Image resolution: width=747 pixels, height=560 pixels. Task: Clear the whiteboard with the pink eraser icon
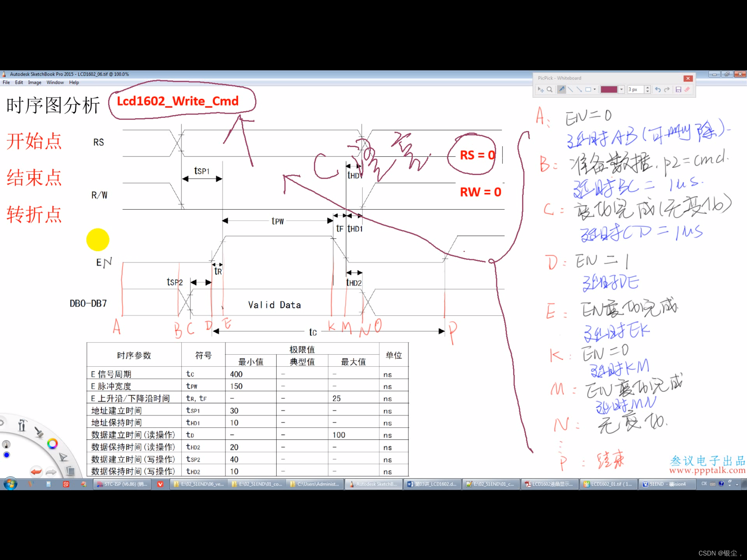coord(687,90)
